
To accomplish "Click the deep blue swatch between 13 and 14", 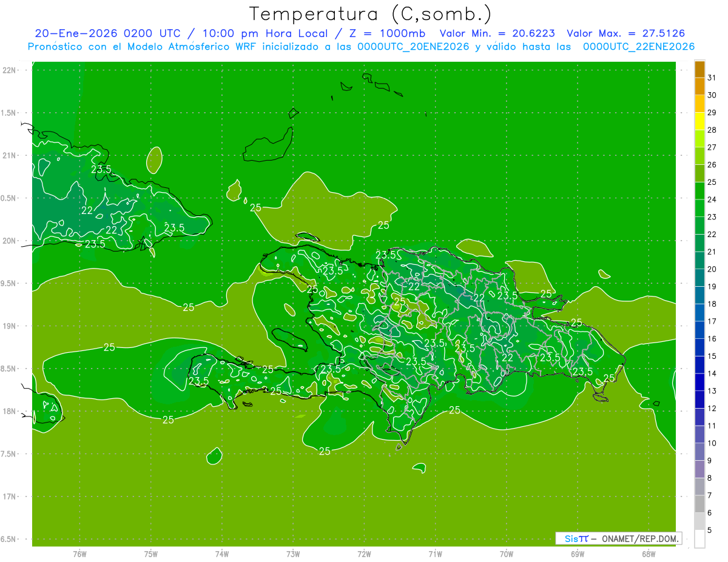I will [x=699, y=382].
